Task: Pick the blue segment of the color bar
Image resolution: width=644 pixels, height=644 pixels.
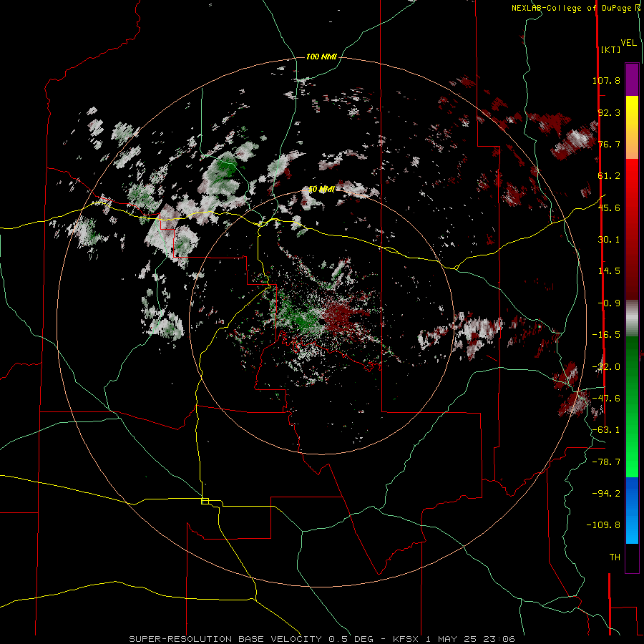Action: pyautogui.click(x=632, y=510)
